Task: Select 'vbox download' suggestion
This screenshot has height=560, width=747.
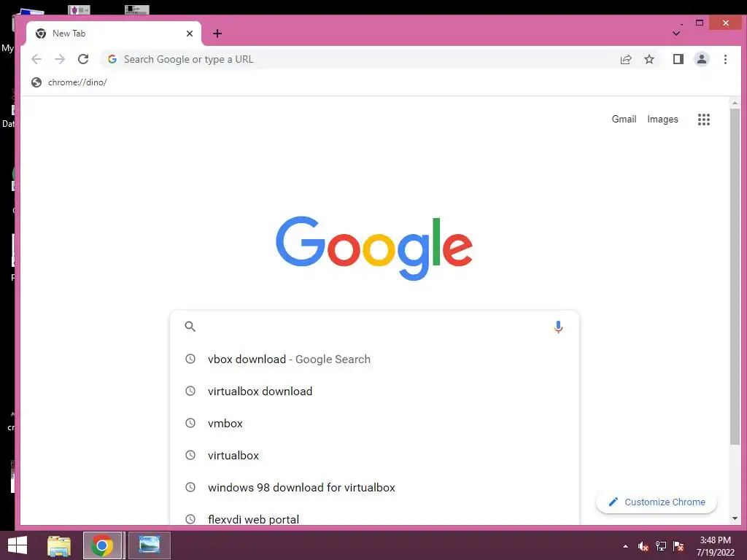Action: (374, 359)
